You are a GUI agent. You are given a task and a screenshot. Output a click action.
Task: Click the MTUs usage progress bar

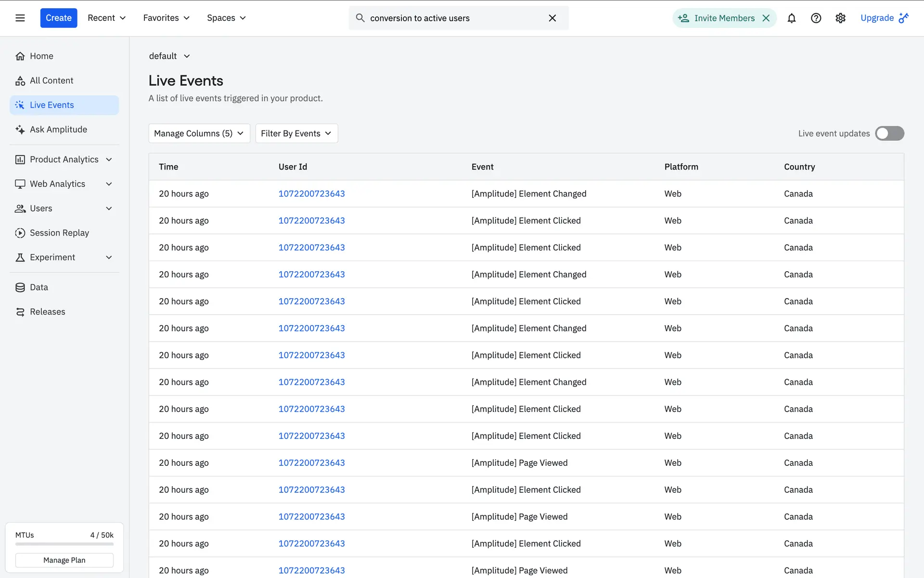click(64, 544)
